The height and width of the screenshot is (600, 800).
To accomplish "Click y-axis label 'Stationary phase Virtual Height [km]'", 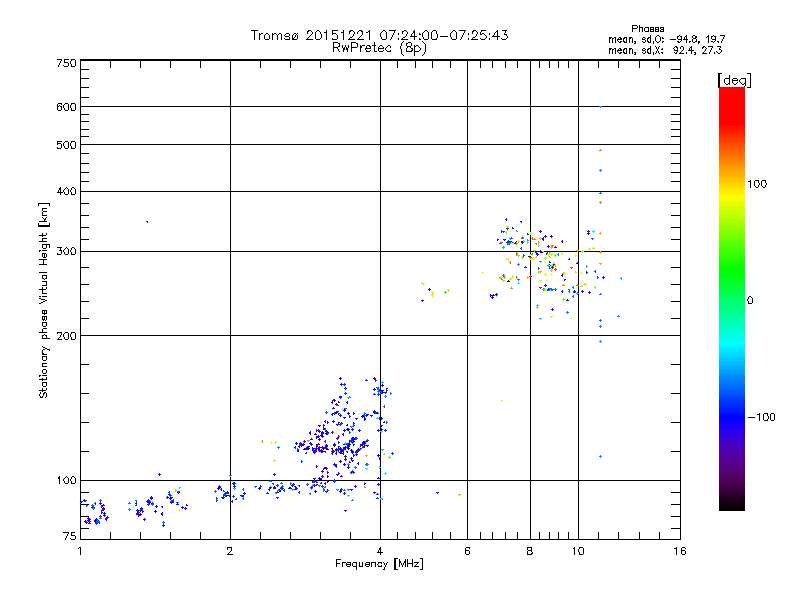I will pyautogui.click(x=43, y=300).
